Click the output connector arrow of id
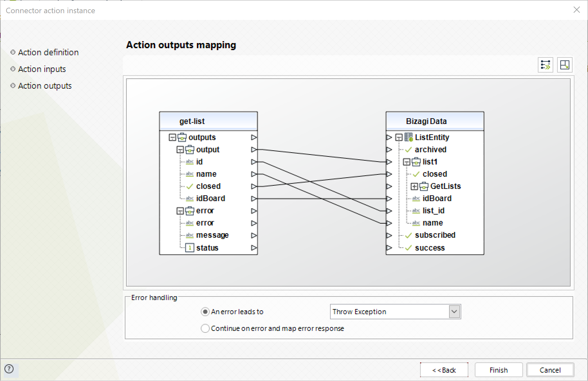 pos(254,162)
